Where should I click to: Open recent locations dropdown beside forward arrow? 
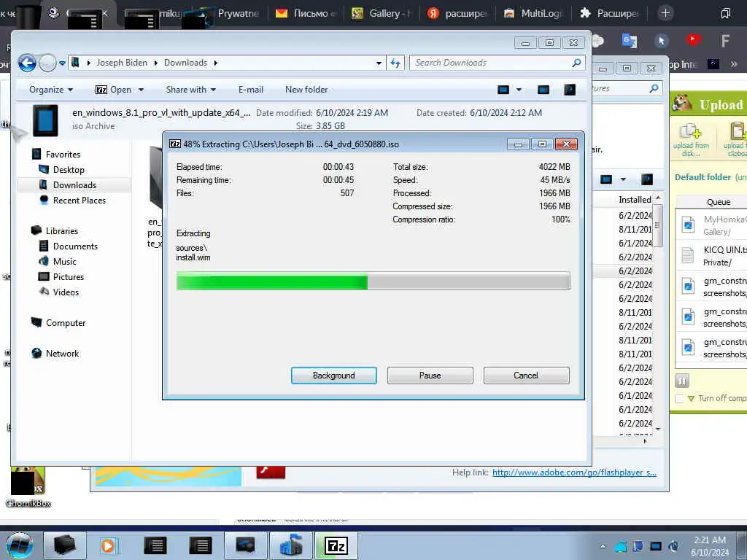point(62,63)
